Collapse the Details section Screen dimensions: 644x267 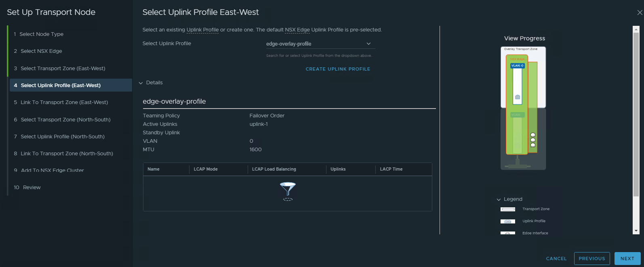(x=141, y=83)
